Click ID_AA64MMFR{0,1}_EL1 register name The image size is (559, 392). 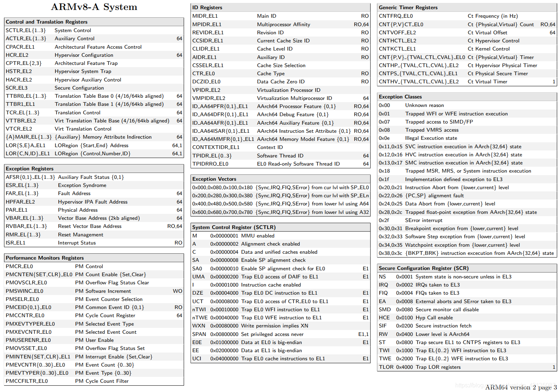click(x=223, y=139)
